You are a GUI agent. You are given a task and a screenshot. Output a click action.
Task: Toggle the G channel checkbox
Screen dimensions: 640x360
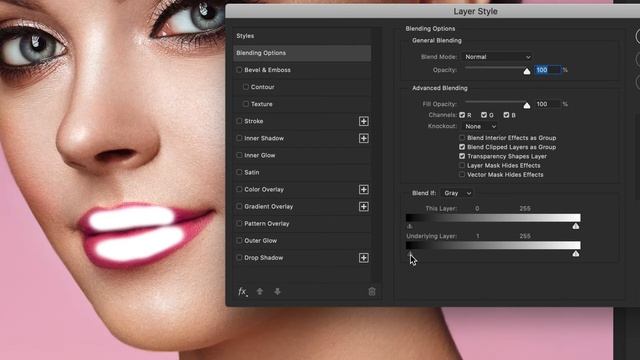click(x=484, y=115)
